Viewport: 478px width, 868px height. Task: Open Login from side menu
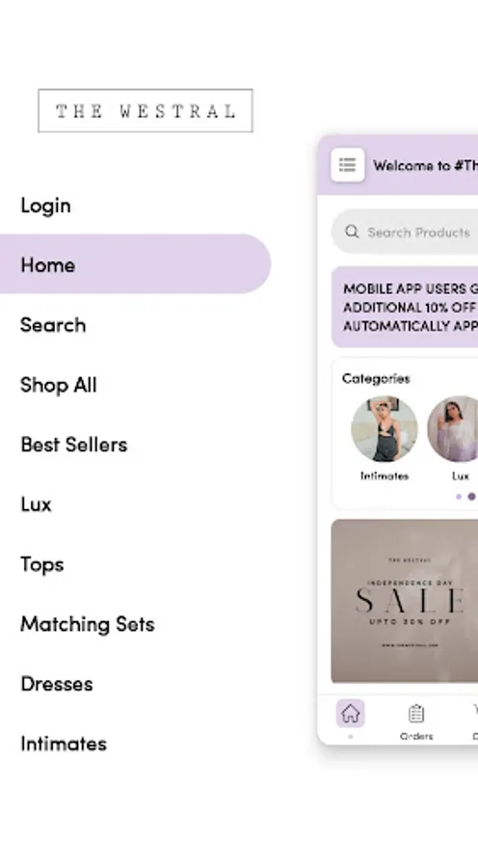[45, 205]
